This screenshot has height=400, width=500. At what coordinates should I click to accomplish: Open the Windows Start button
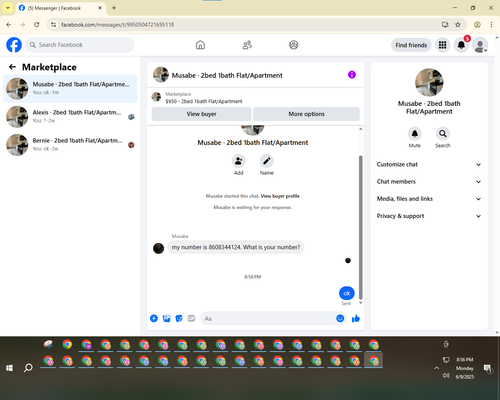click(9, 368)
